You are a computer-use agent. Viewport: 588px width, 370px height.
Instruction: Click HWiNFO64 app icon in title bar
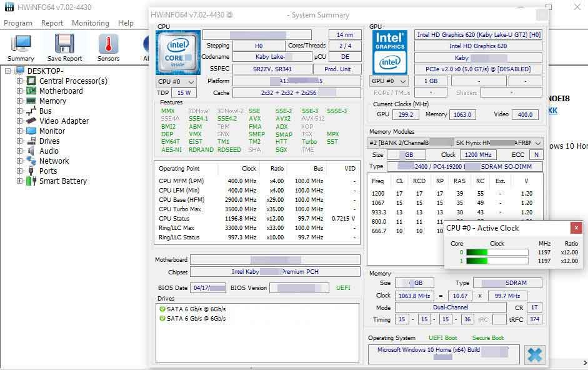9,7
